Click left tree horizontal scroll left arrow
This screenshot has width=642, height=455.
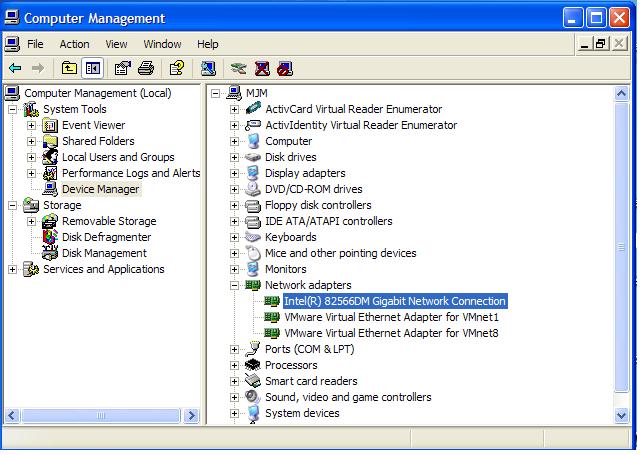coord(11,416)
